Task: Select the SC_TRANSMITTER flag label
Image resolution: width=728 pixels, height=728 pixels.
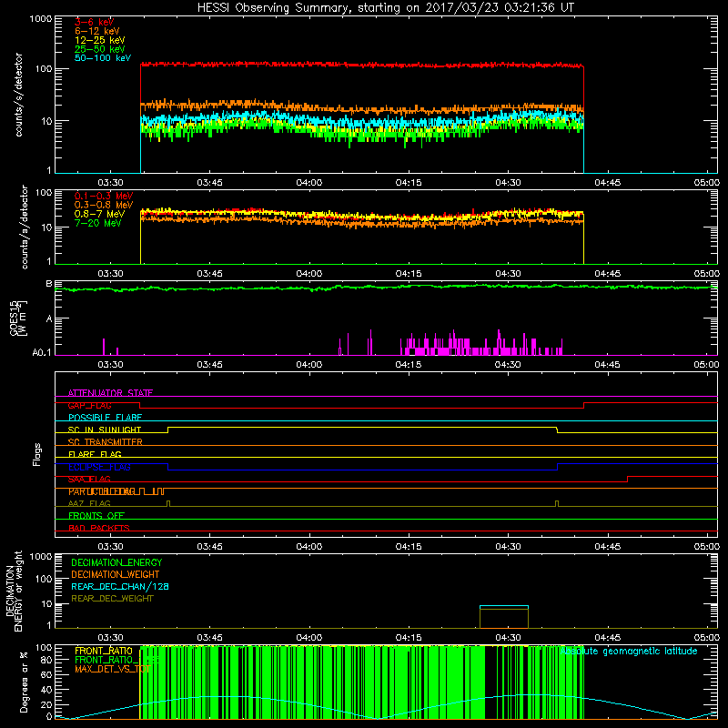Action: point(105,442)
